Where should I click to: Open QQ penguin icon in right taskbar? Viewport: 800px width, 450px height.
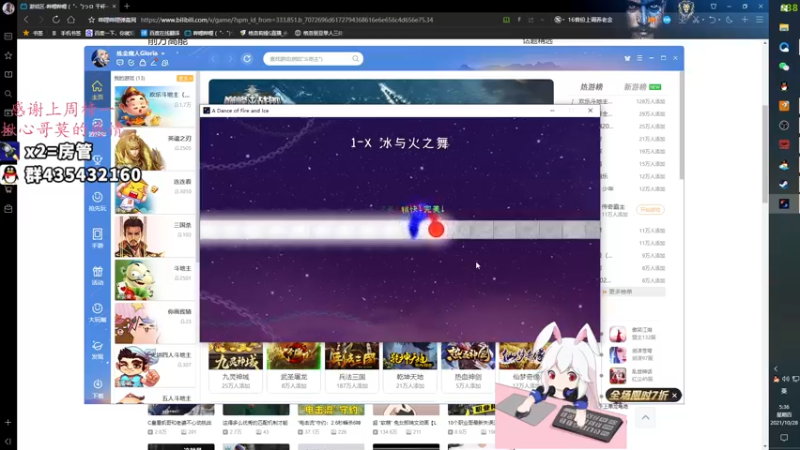point(784,86)
